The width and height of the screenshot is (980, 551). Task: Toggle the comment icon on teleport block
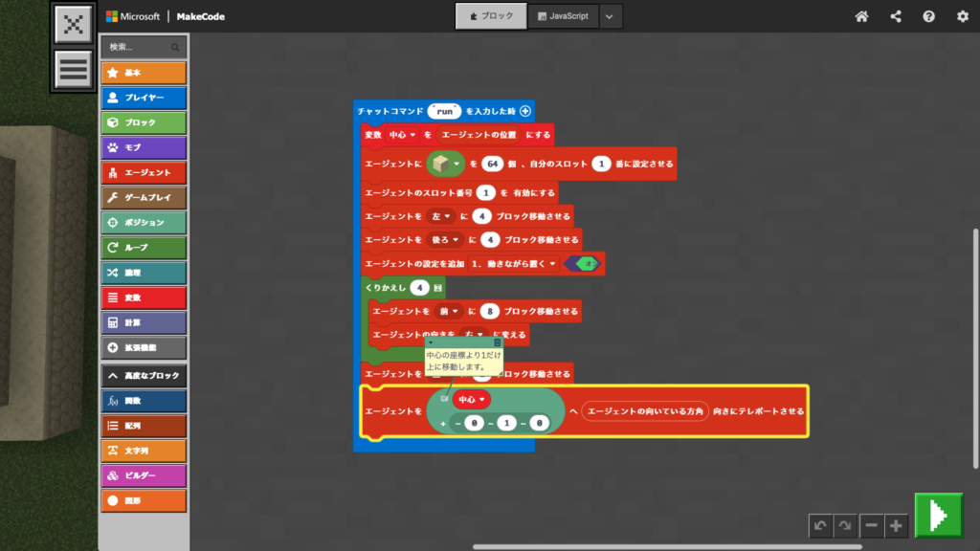[444, 398]
